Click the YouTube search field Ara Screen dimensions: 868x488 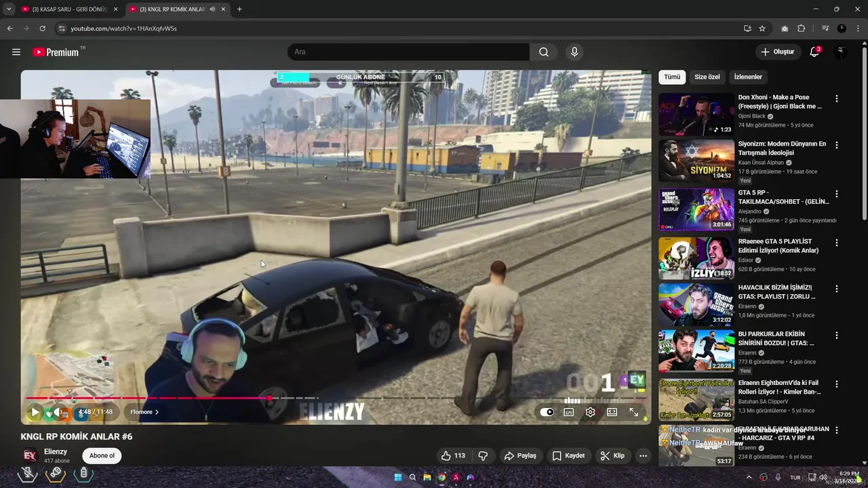point(409,52)
